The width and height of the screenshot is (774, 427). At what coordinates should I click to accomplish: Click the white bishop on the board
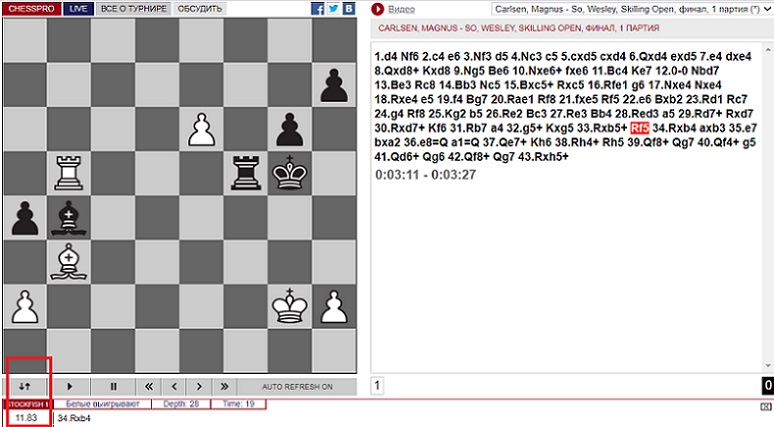coord(68,260)
